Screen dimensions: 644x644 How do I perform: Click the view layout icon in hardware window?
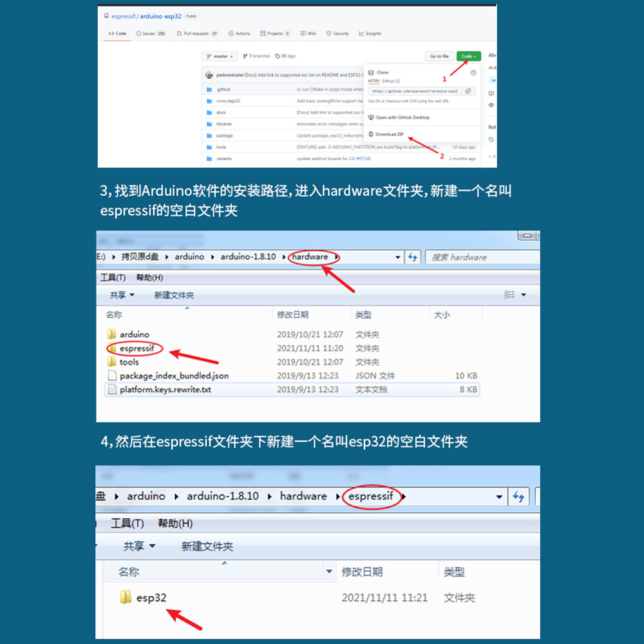pos(509,294)
